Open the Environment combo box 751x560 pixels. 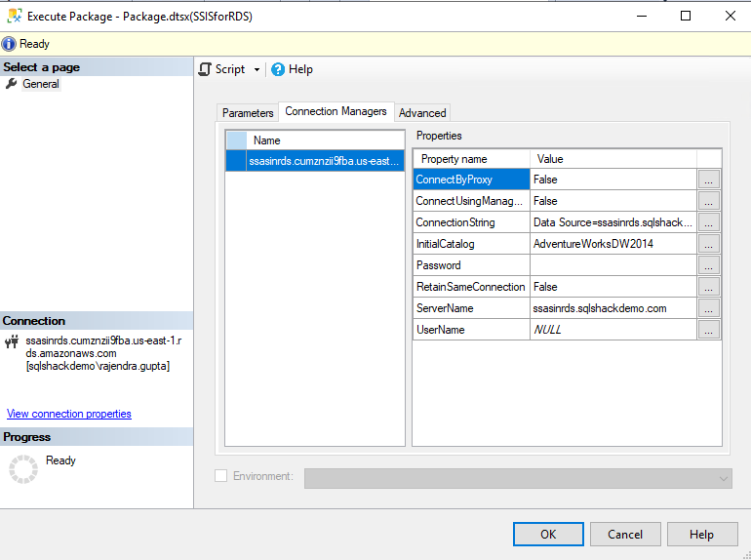coord(518,478)
